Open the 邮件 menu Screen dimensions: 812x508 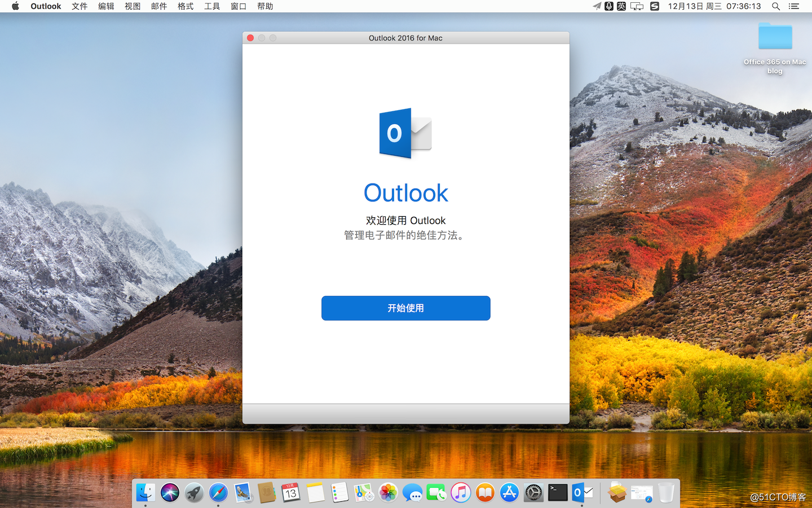point(159,6)
